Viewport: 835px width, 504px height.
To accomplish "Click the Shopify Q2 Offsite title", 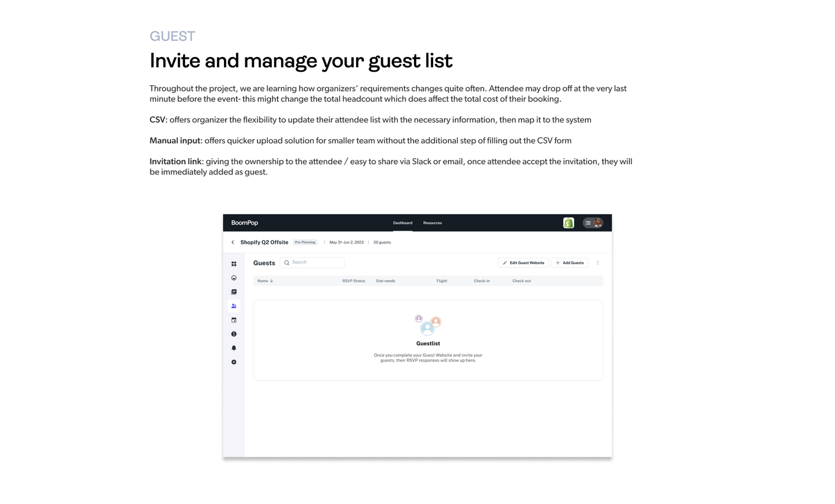I will click(x=264, y=242).
